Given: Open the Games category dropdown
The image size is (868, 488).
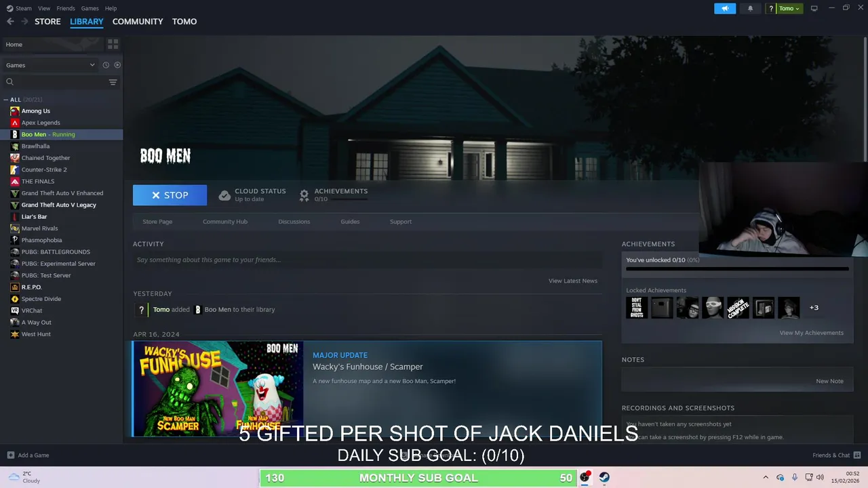Looking at the screenshot, I should (50, 65).
